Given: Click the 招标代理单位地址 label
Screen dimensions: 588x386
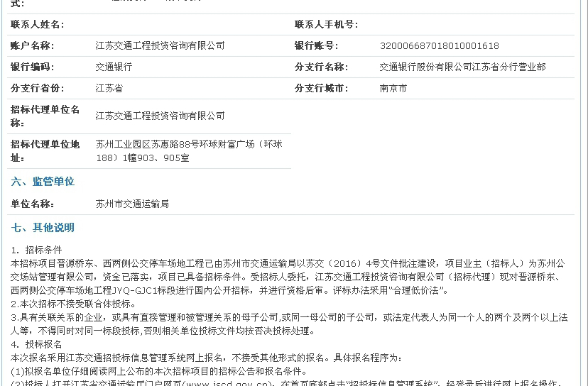Looking at the screenshot, I should [45, 151].
